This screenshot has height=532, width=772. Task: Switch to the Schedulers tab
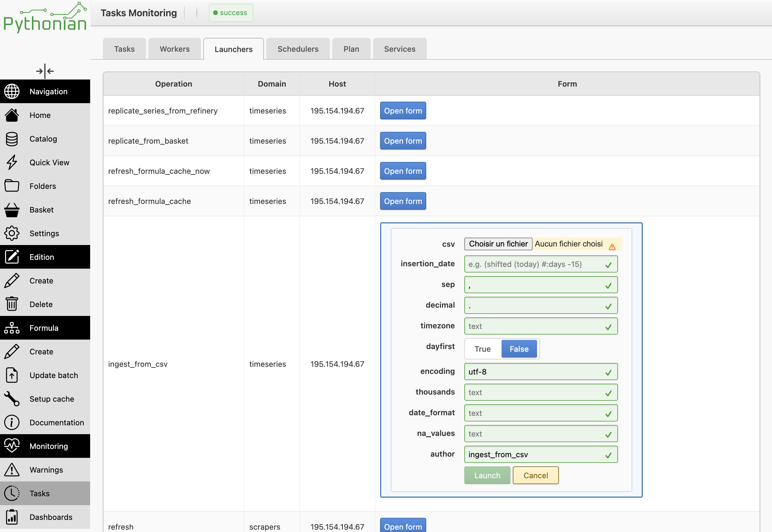point(298,49)
